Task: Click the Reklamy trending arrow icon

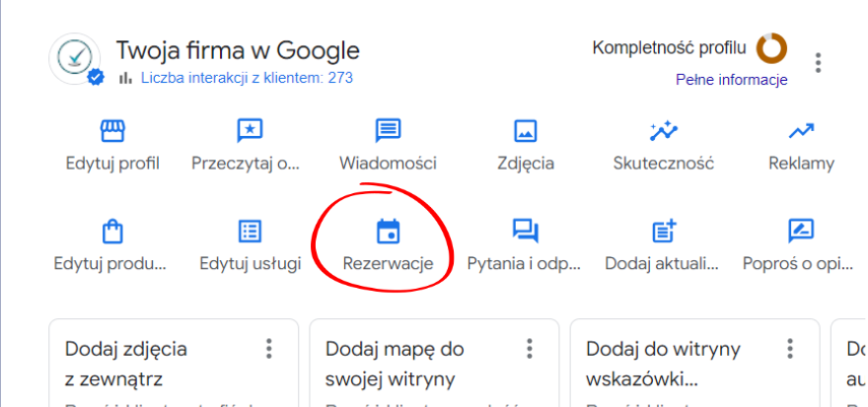Action: [800, 131]
